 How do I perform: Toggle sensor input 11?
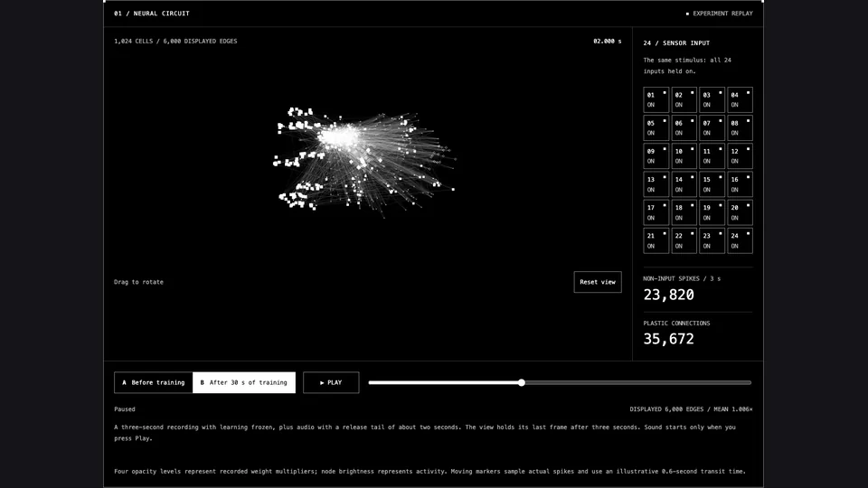(x=712, y=156)
